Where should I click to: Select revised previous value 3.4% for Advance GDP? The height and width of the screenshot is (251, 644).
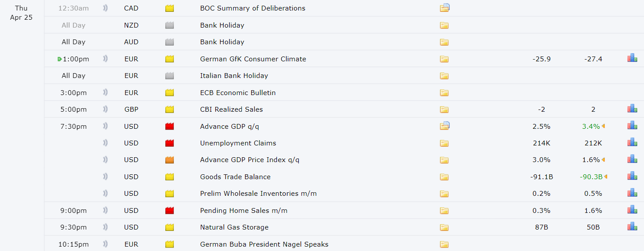coord(591,126)
